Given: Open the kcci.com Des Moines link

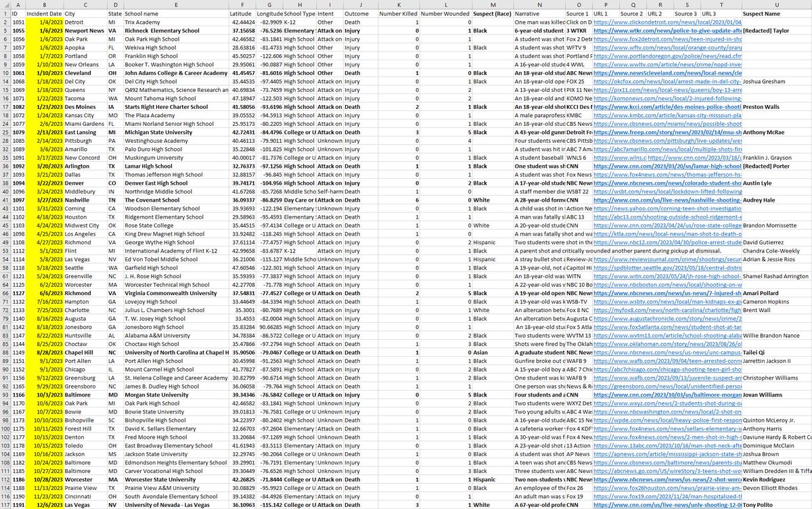Looking at the screenshot, I should pyautogui.click(x=667, y=107).
